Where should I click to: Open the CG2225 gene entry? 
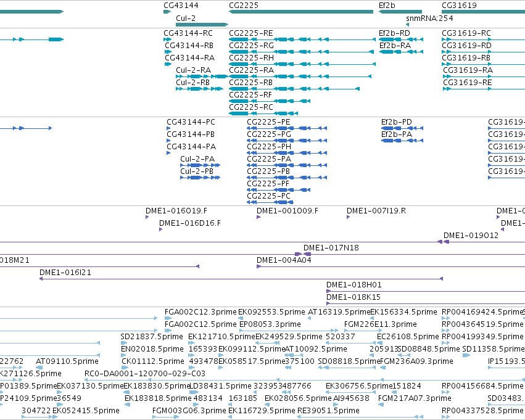coord(301,12)
